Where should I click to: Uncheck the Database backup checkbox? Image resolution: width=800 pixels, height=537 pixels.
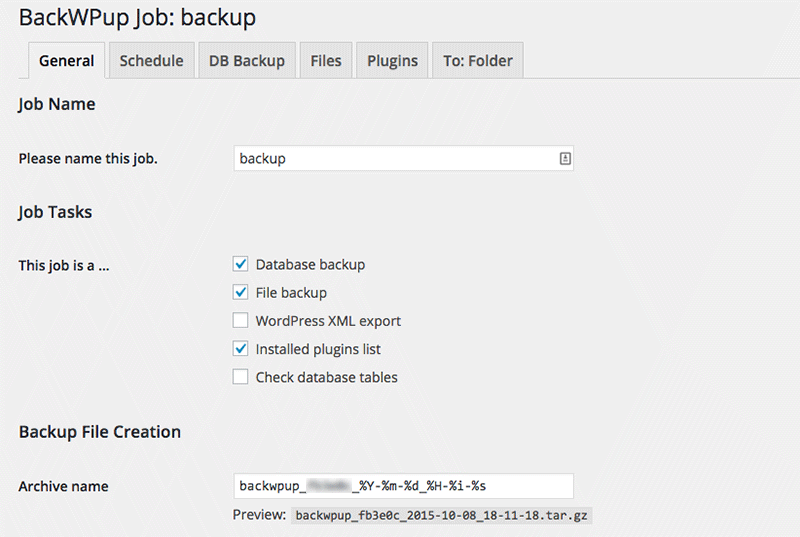coord(240,265)
